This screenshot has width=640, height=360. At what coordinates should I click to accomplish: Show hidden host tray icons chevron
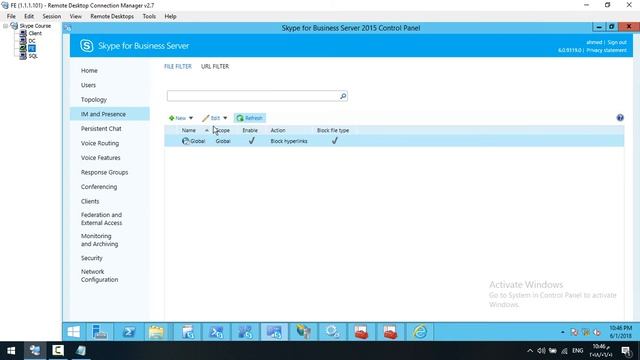530,351
